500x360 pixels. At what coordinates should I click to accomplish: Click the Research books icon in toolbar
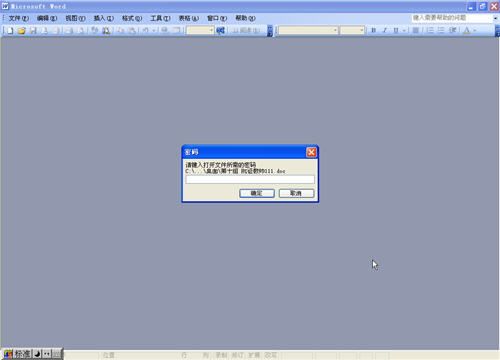(106, 31)
